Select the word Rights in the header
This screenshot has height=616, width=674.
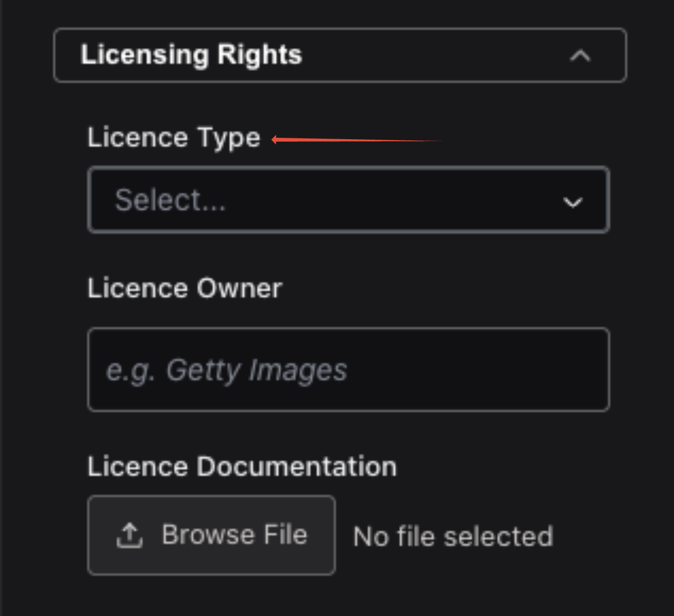259,54
